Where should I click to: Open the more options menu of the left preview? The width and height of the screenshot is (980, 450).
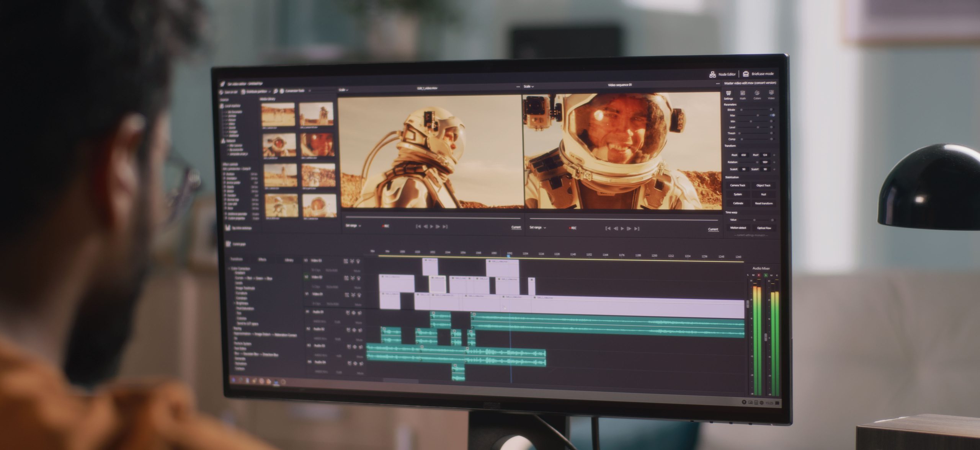[x=518, y=87]
